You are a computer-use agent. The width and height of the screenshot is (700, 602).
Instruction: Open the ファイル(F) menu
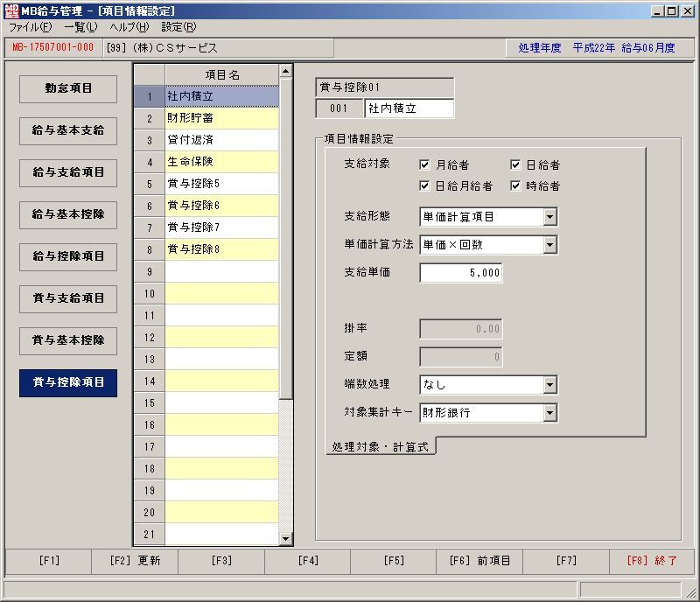coord(31,27)
